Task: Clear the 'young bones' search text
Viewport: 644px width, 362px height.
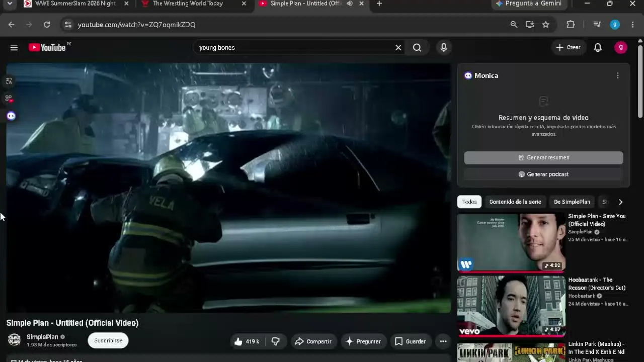Action: click(398, 47)
